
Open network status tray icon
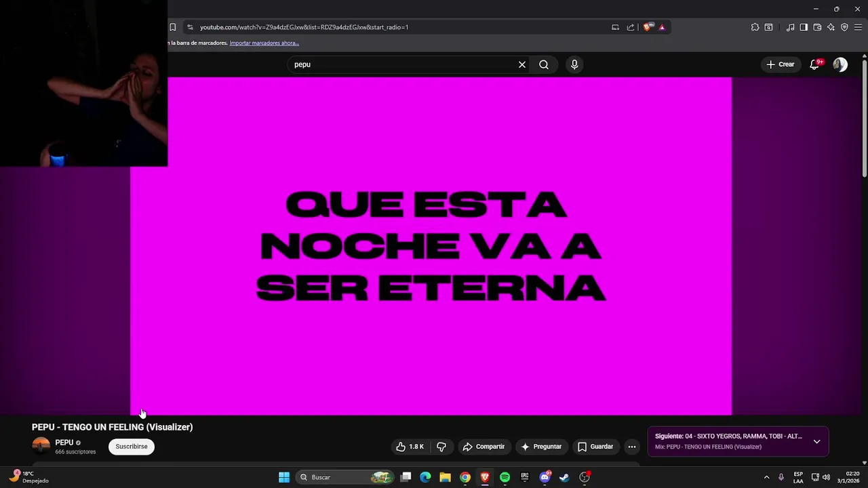pyautogui.click(x=815, y=477)
